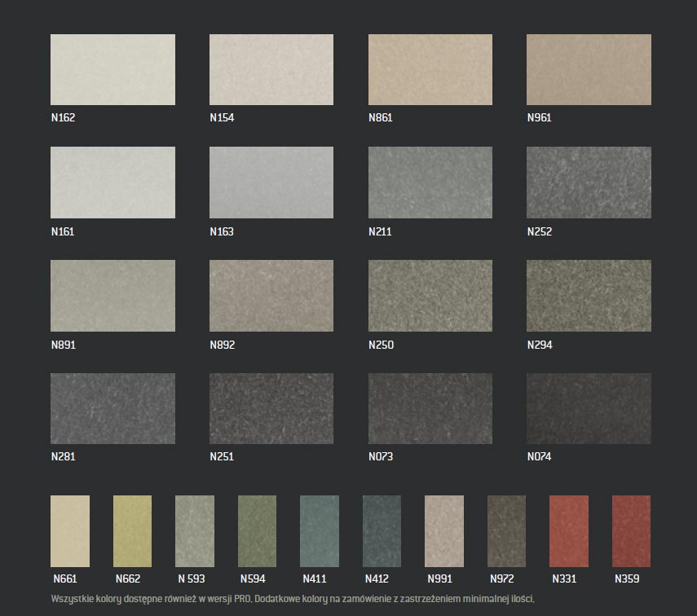Select the small N594 green swatch

tap(257, 531)
